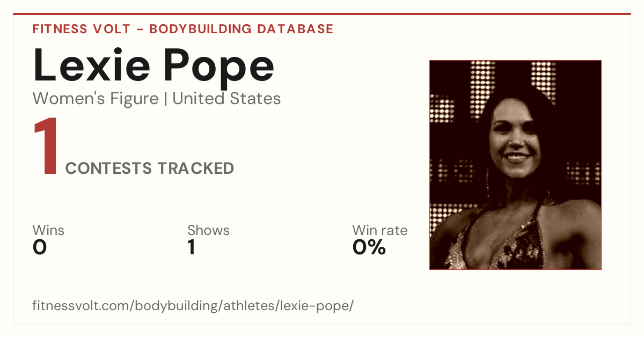Click the Wins value 0

40,247
